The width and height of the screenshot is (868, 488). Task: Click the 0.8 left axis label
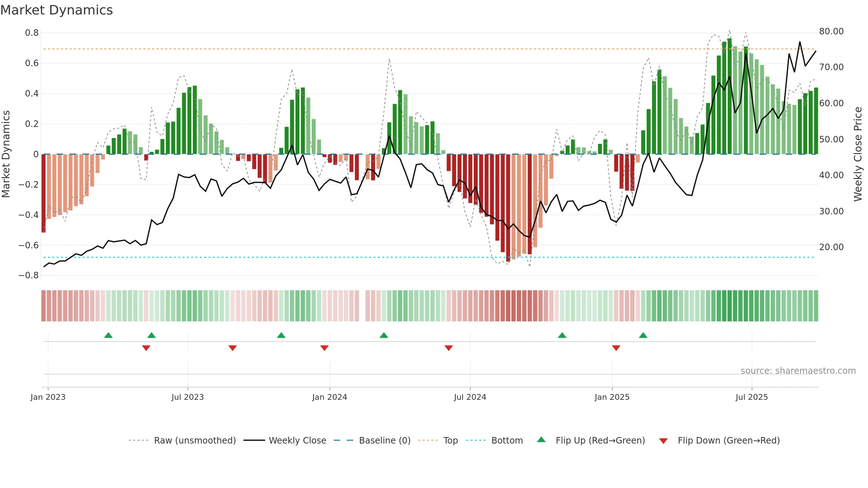(32, 33)
